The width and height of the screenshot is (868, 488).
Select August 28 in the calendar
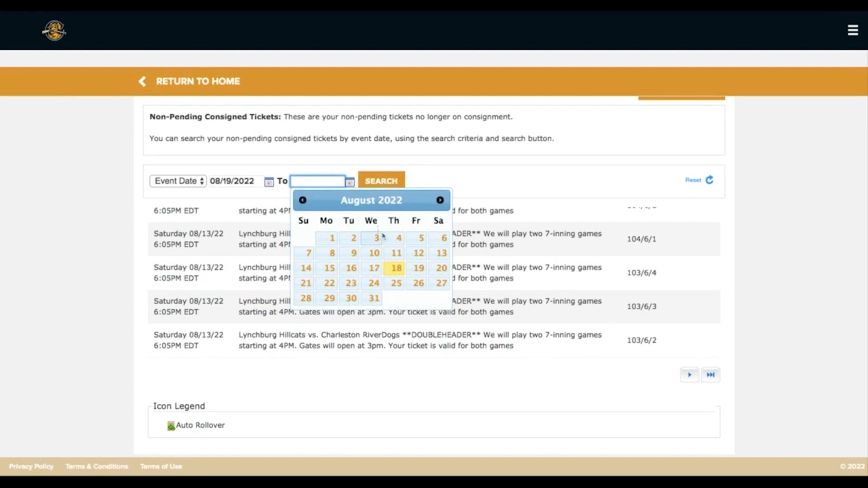[x=304, y=299]
